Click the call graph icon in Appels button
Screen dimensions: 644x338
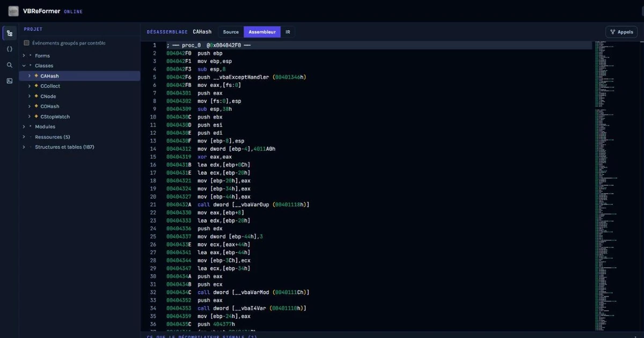tap(613, 32)
